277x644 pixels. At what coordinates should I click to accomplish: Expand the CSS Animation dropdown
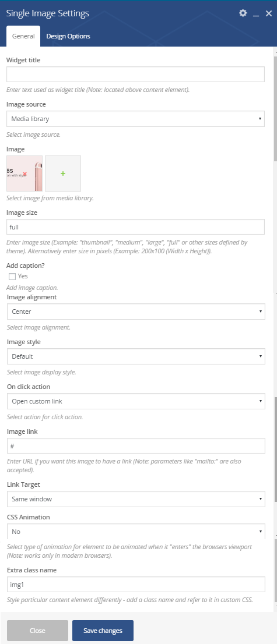click(136, 532)
